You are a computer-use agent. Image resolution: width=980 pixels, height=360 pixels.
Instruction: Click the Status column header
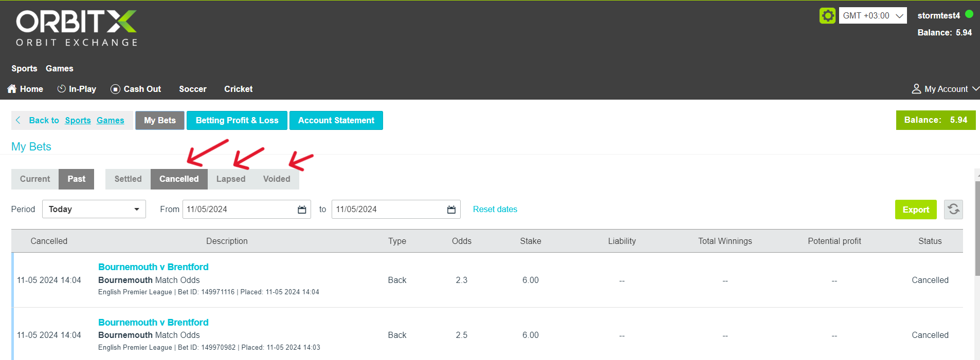pyautogui.click(x=930, y=241)
